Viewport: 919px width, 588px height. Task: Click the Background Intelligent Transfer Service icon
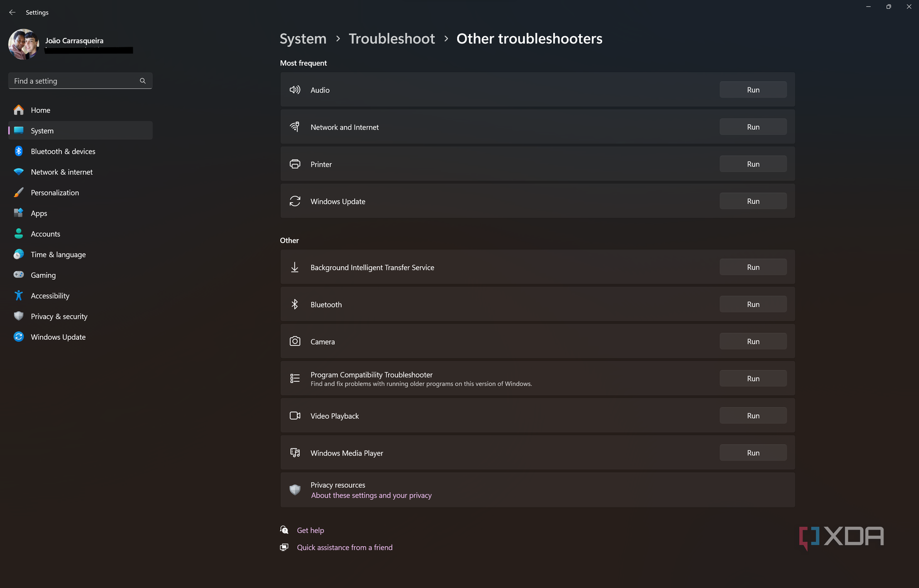pos(295,267)
